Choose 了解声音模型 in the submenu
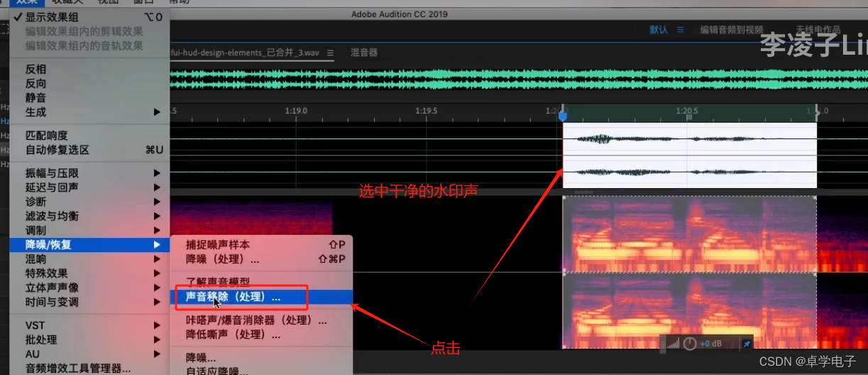 [262, 283]
